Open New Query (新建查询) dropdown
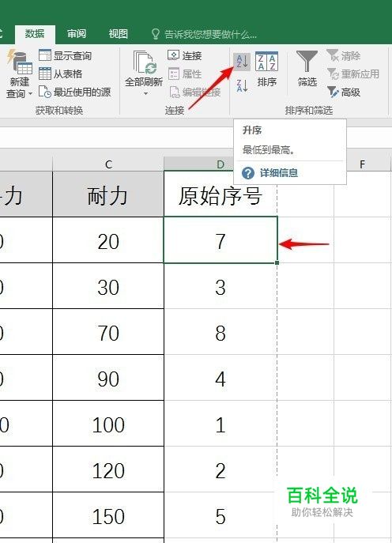 coord(20,74)
